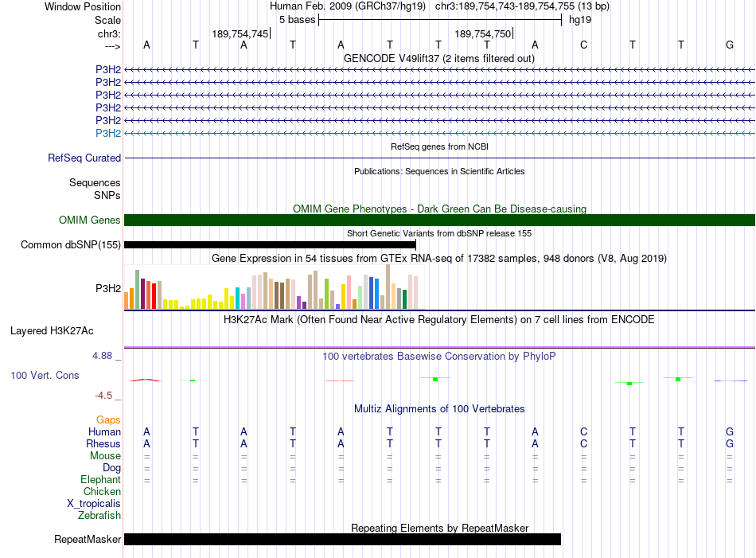
Task: Click the ---> base direction arrow label
Action: tap(112, 46)
